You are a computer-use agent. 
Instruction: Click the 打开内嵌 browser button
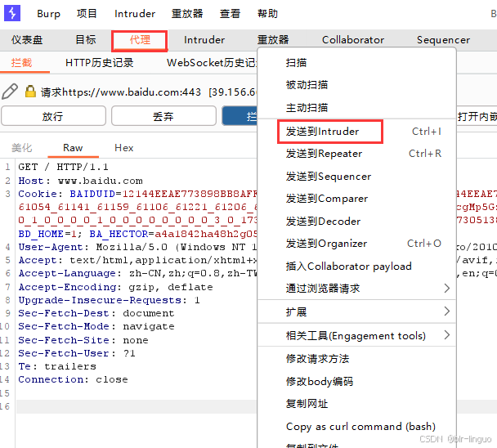[477, 116]
